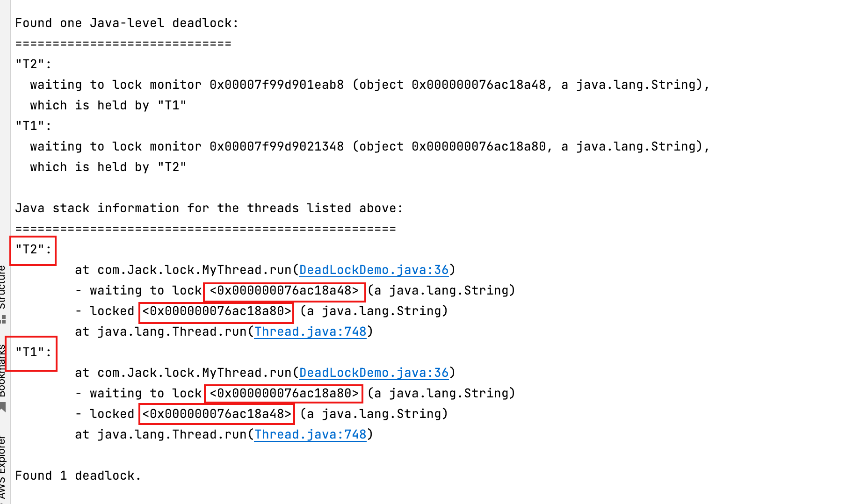868x504 pixels.
Task: Open the AWS Explorer side tab
Action: click(x=3, y=468)
